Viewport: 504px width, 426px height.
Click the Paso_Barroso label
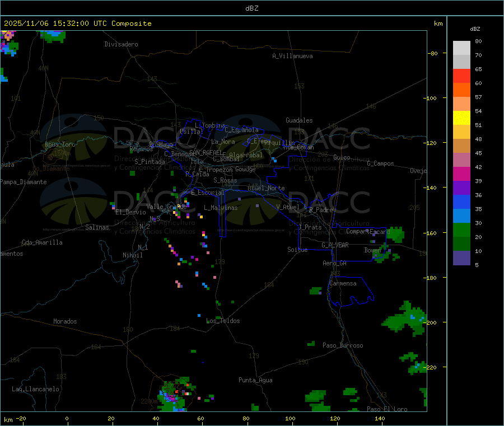343,345
